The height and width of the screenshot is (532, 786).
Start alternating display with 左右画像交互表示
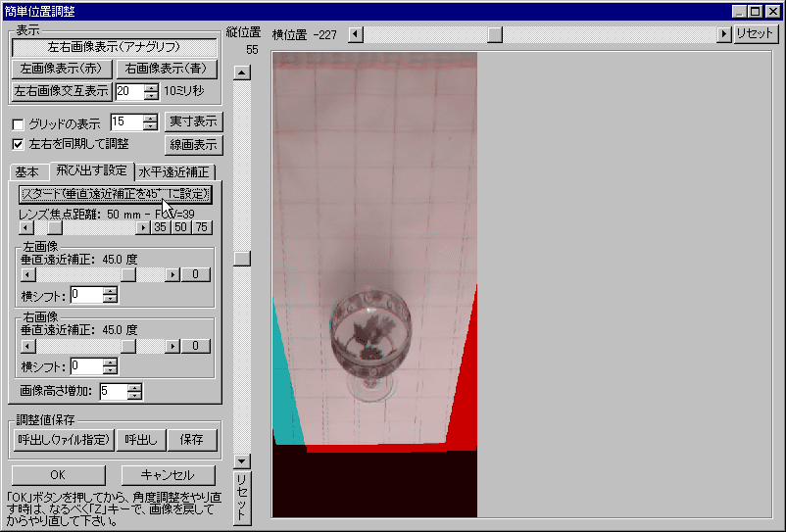[61, 91]
